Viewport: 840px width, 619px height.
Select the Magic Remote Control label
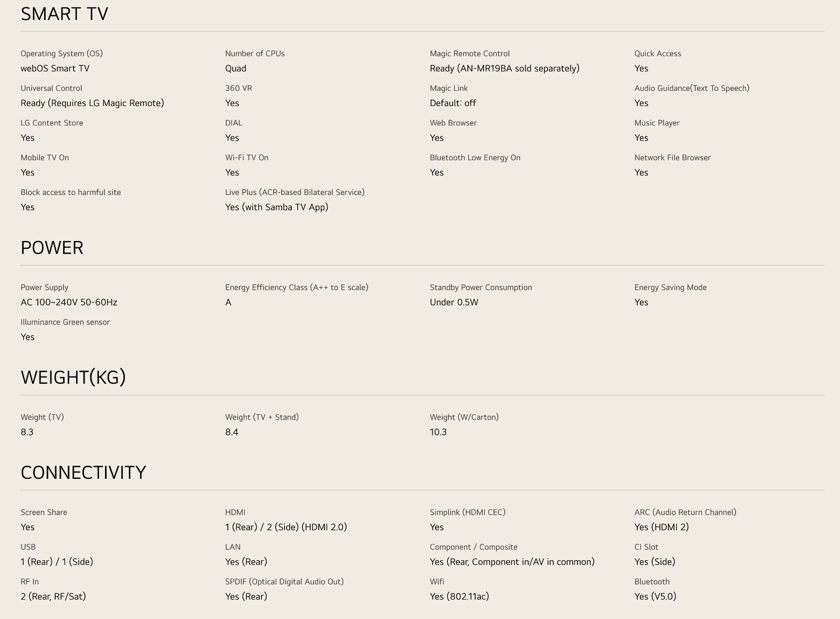click(x=469, y=54)
